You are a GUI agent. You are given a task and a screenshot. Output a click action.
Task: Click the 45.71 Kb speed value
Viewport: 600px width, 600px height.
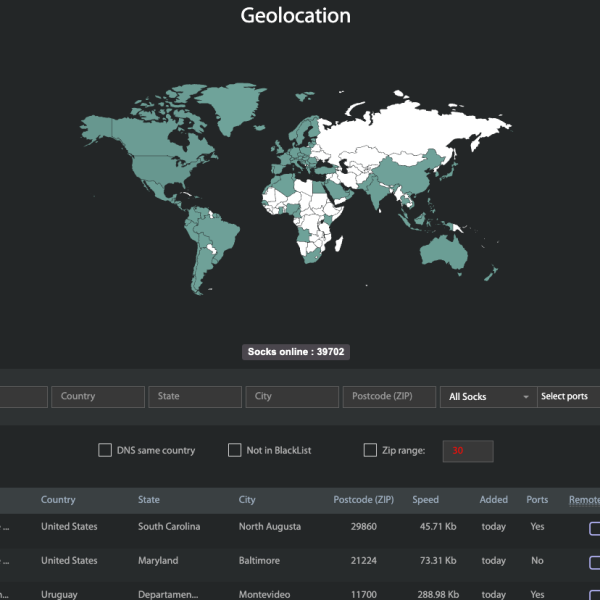[438, 527]
